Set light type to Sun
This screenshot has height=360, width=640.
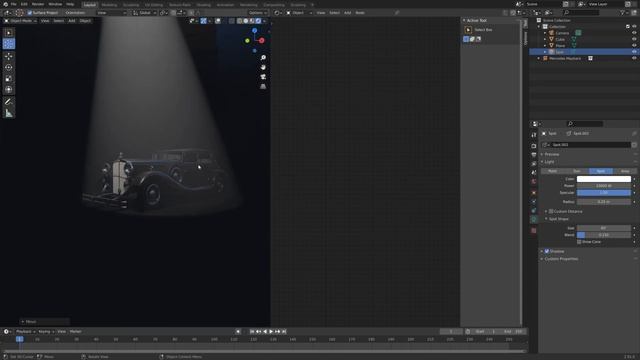click(577, 171)
